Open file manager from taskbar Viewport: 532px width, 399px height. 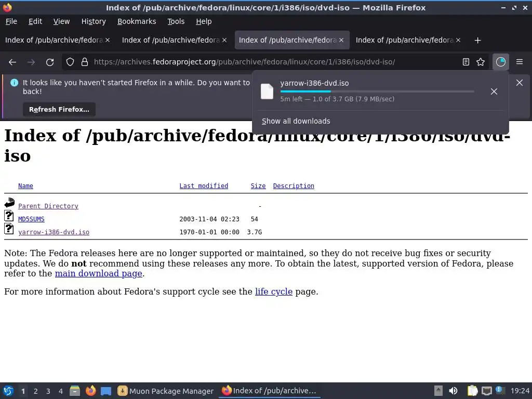[75, 391]
